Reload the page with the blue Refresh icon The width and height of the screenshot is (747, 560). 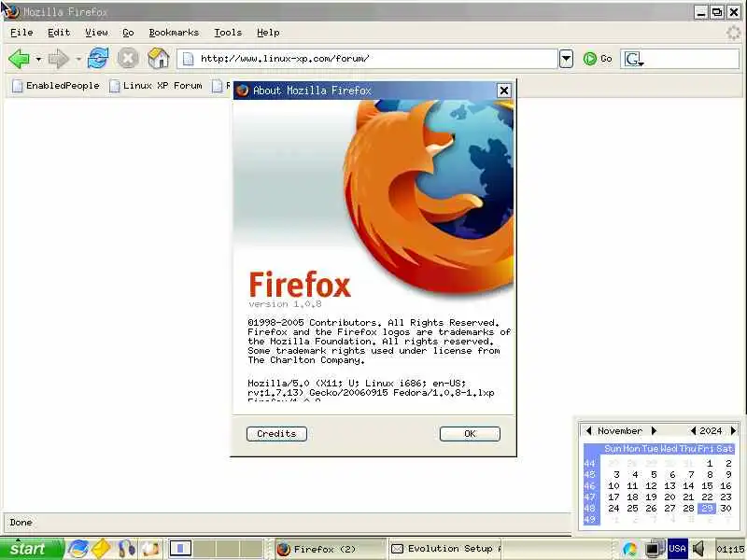98,59
